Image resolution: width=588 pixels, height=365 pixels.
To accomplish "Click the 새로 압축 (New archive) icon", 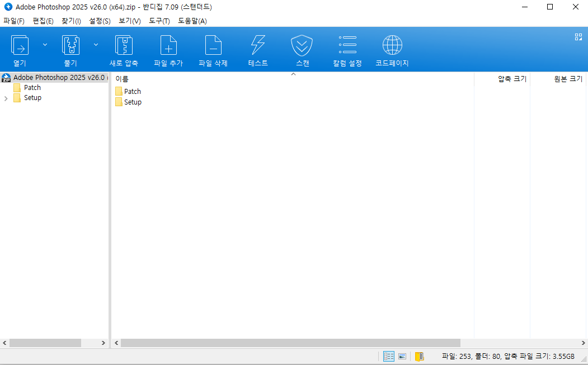I will [x=124, y=45].
